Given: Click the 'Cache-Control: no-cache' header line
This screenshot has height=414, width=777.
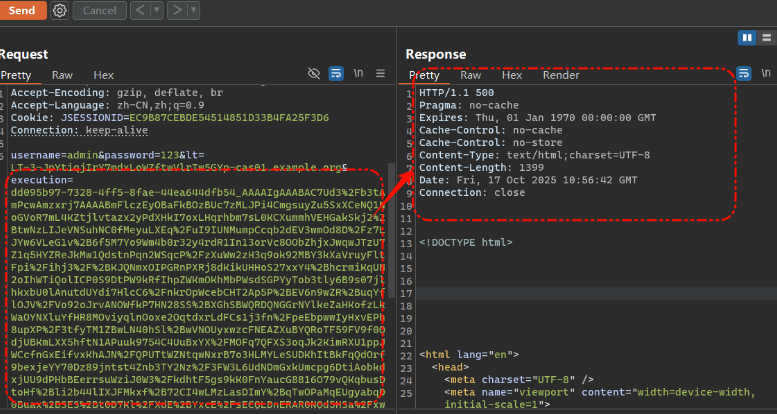Looking at the screenshot, I should coord(491,130).
